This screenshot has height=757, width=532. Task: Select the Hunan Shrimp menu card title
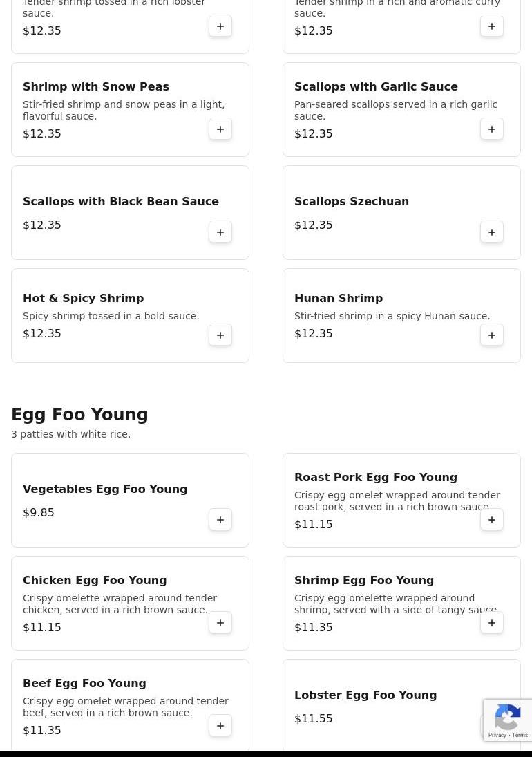click(x=338, y=299)
